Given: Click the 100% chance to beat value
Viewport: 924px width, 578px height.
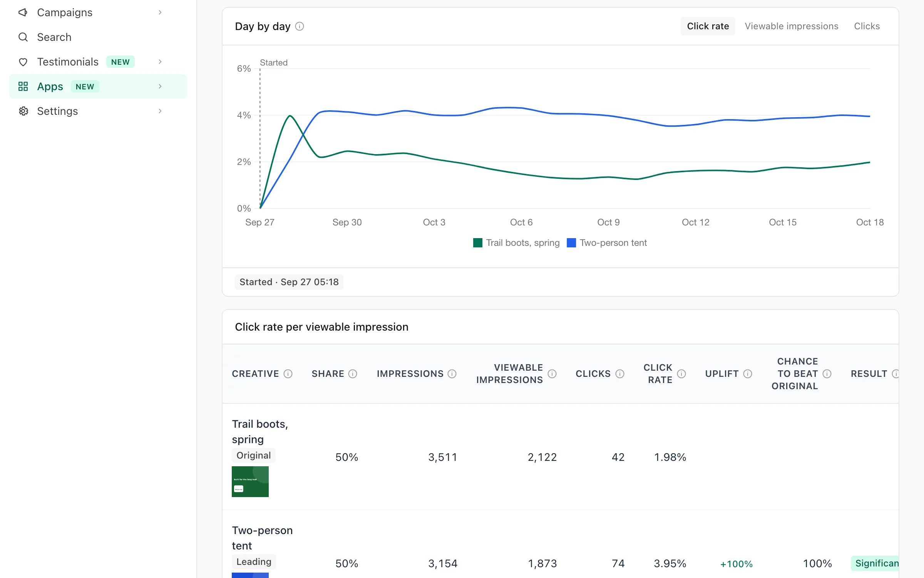Looking at the screenshot, I should pos(817,563).
